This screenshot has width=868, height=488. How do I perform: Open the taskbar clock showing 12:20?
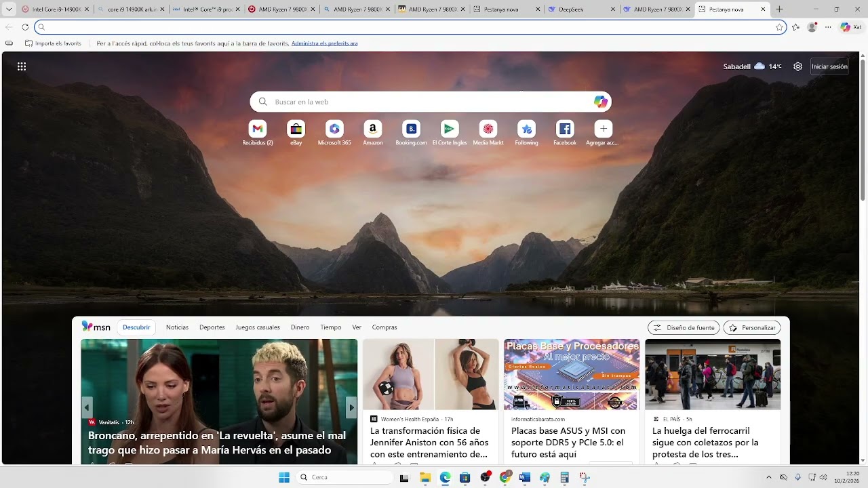click(847, 477)
